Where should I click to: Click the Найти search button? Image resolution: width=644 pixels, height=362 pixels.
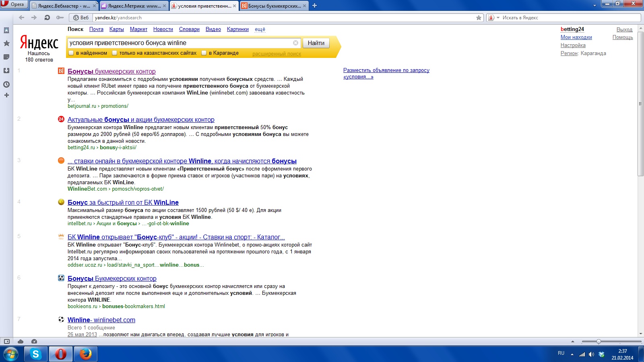point(316,43)
